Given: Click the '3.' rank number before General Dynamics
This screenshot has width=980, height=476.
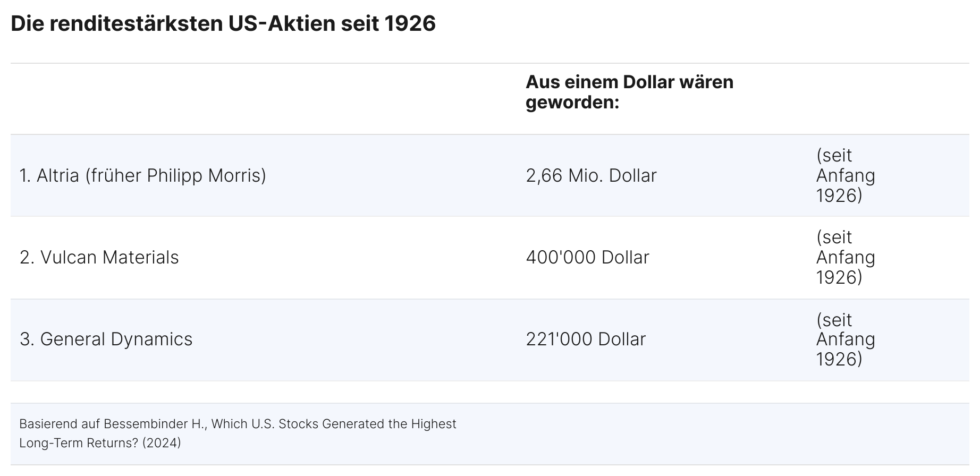Looking at the screenshot, I should (x=27, y=339).
